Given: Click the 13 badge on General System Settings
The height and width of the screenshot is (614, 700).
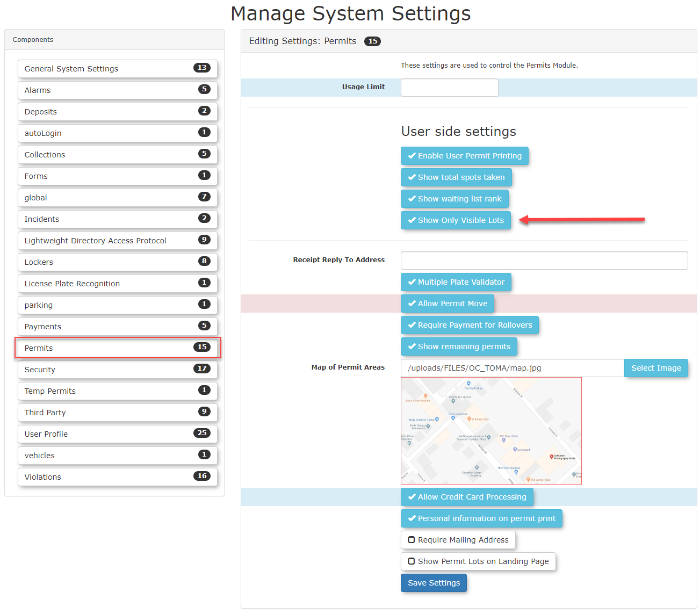Looking at the screenshot, I should point(202,68).
